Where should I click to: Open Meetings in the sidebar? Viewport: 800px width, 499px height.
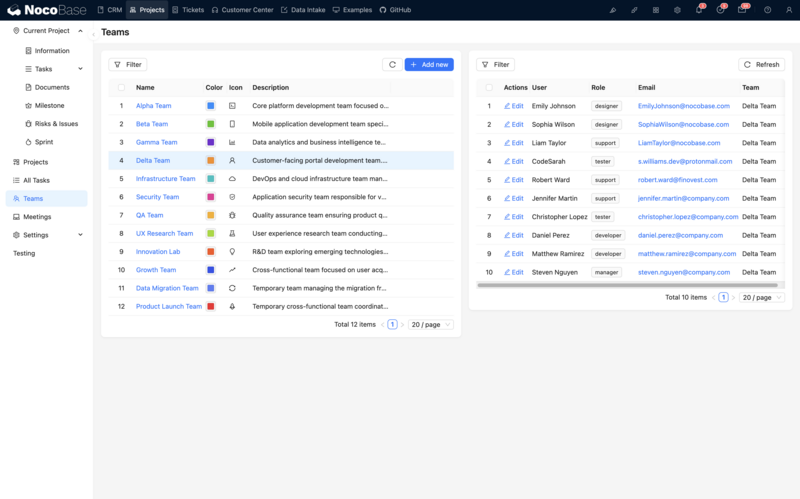(x=37, y=217)
